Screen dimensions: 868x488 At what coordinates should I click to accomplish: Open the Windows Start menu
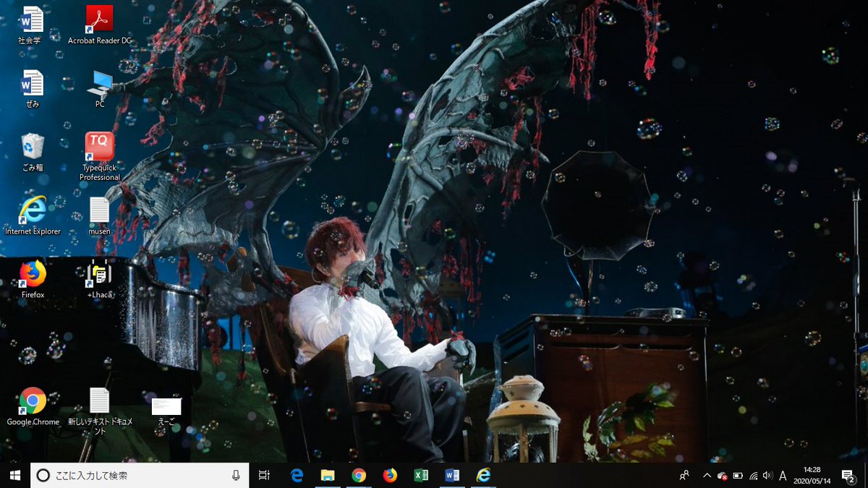click(x=14, y=475)
